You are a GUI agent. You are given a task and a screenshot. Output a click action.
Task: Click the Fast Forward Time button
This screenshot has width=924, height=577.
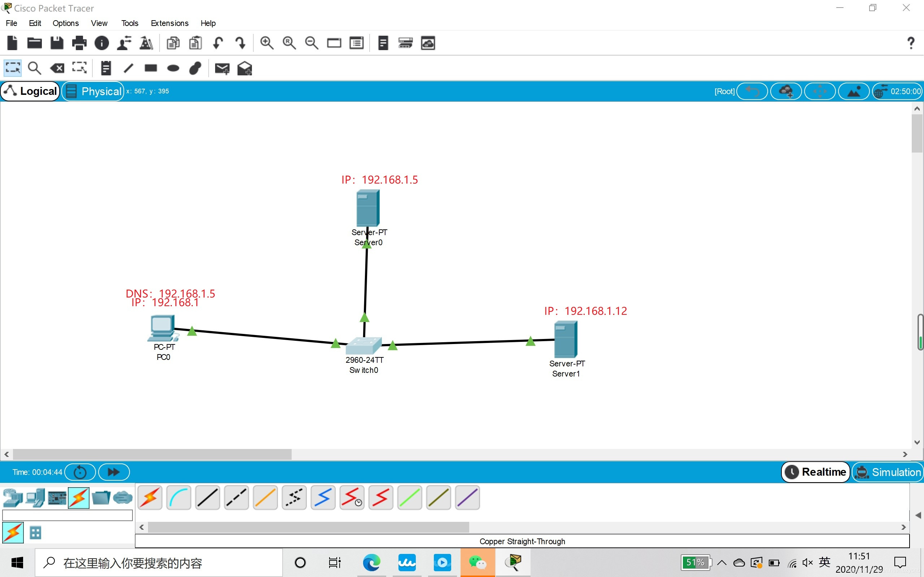(114, 472)
